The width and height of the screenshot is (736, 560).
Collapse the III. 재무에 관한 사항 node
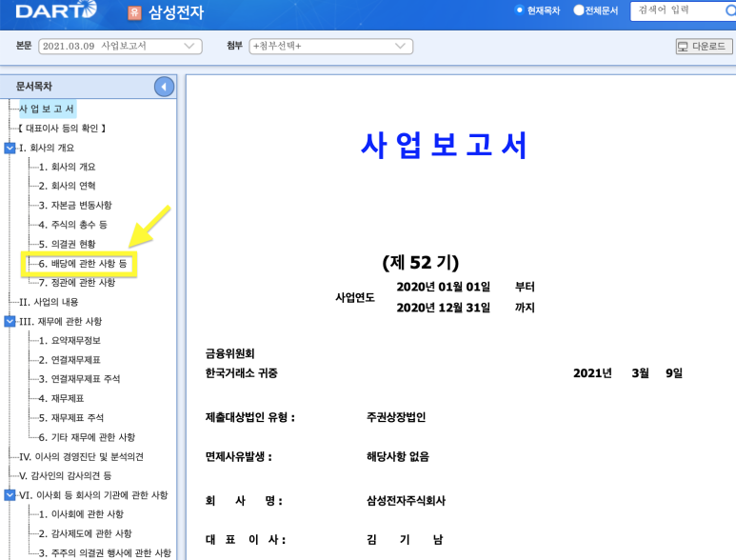pyautogui.click(x=10, y=322)
